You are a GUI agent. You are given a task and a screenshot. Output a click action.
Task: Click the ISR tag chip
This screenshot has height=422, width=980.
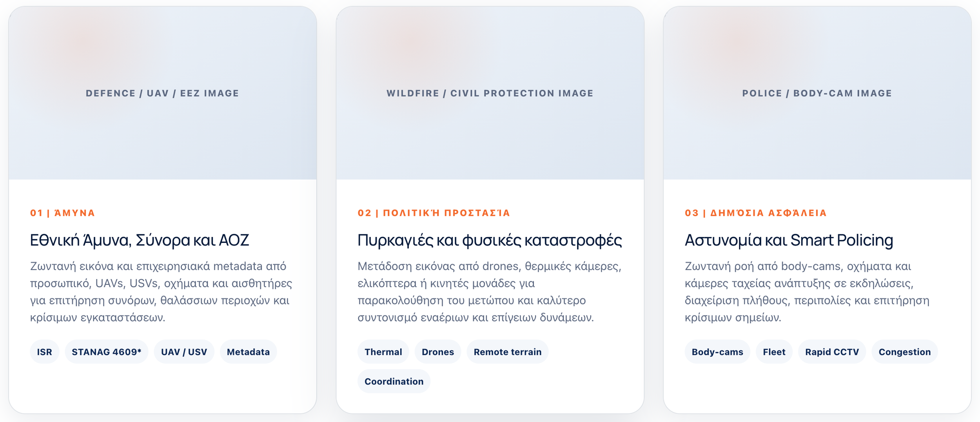44,352
